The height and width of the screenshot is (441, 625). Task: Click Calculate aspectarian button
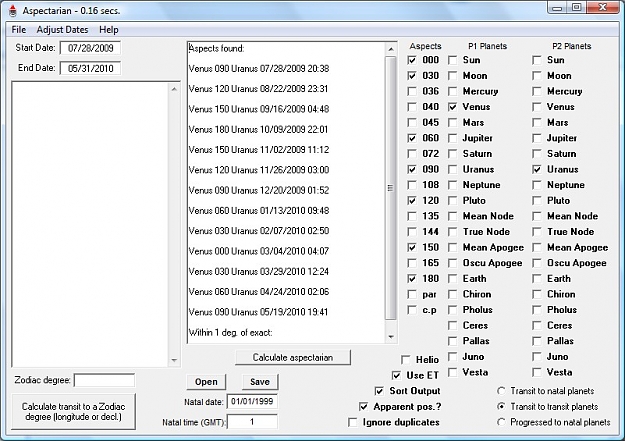[293, 357]
